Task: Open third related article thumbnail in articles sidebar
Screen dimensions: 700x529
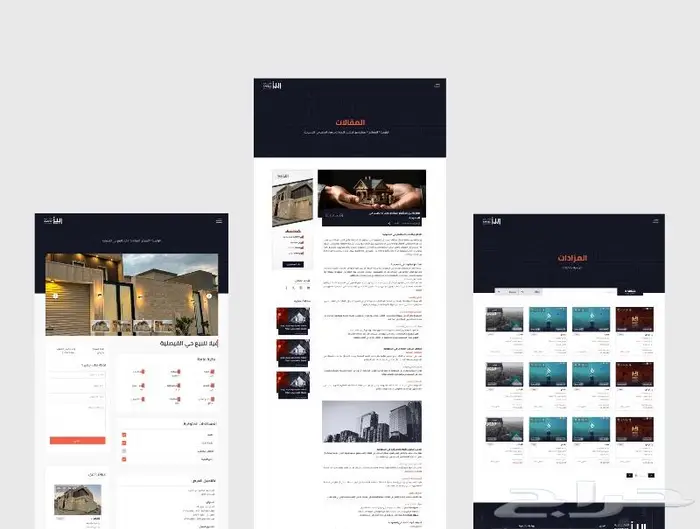Action: tap(293, 385)
